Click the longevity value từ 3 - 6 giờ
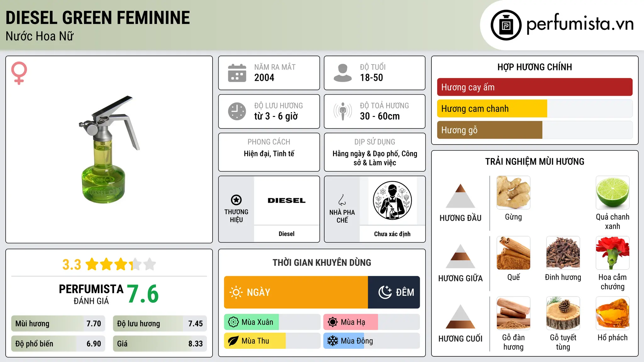Viewport: 644px width, 362px height. coord(276,116)
